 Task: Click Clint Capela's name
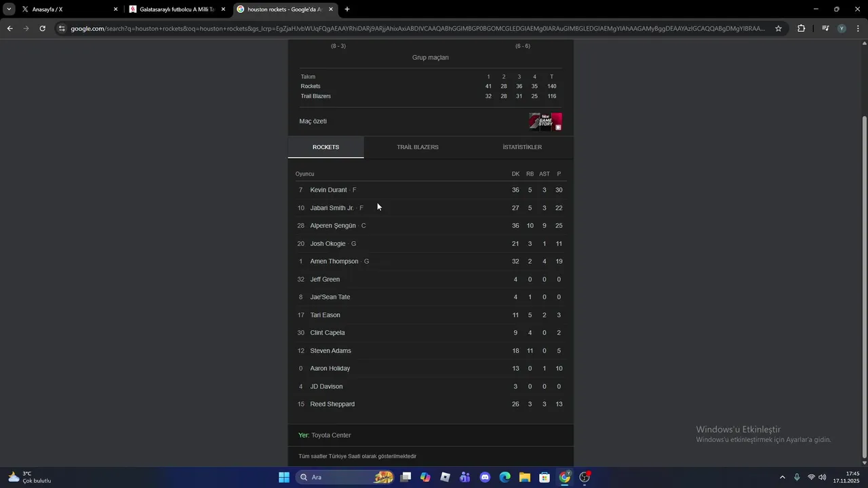click(328, 333)
